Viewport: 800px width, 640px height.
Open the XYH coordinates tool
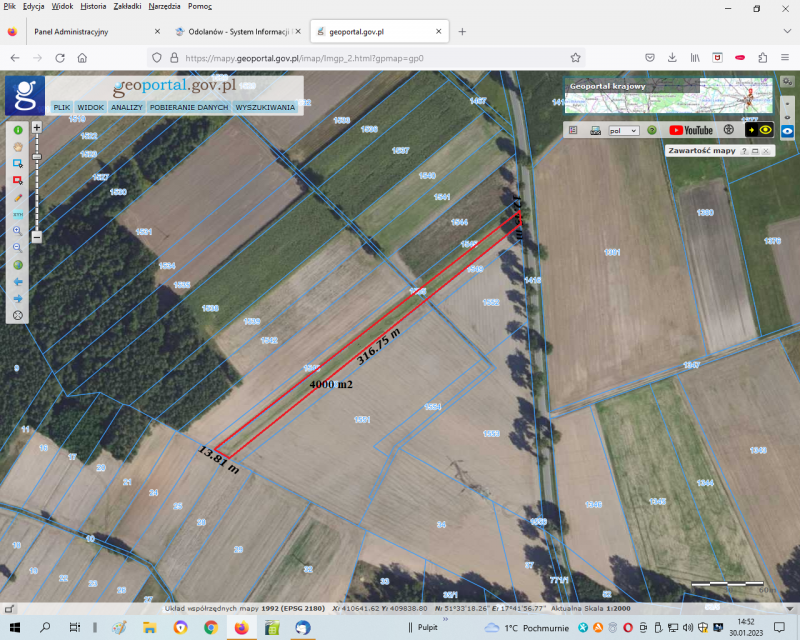(18, 214)
